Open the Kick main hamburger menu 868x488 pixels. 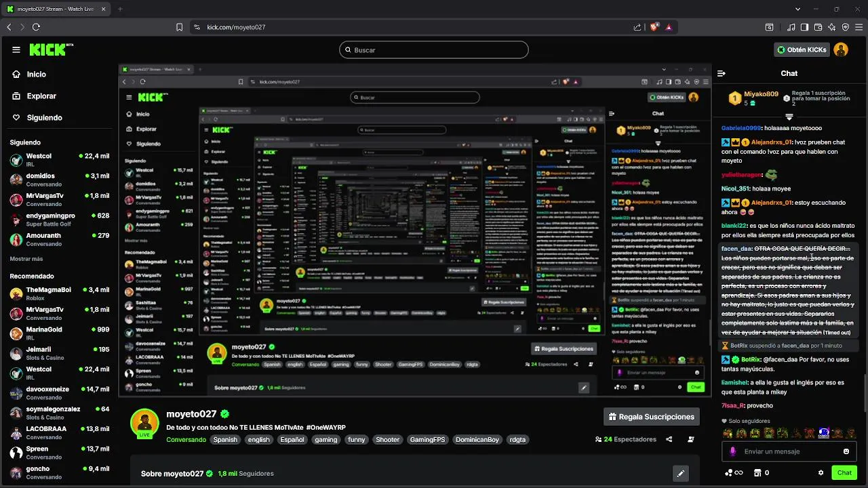(16, 49)
